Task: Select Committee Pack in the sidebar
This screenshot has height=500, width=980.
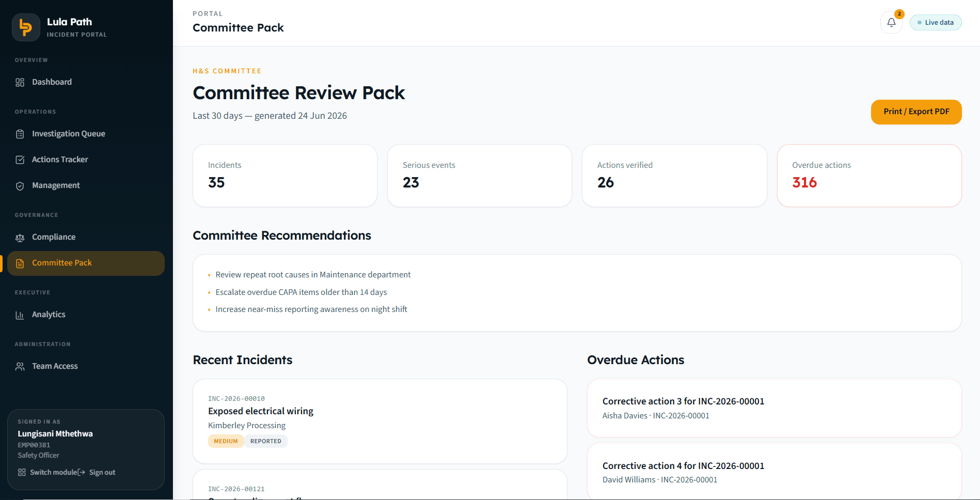Action: (x=86, y=263)
